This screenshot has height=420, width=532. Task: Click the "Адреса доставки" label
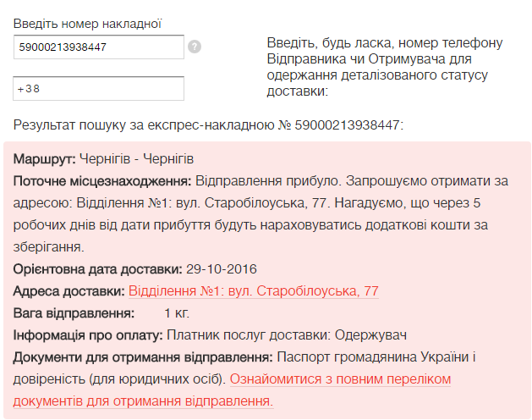[69, 291]
